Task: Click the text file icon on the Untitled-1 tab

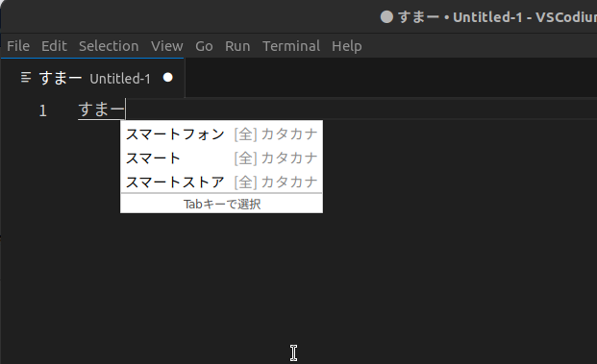Action: point(26,78)
